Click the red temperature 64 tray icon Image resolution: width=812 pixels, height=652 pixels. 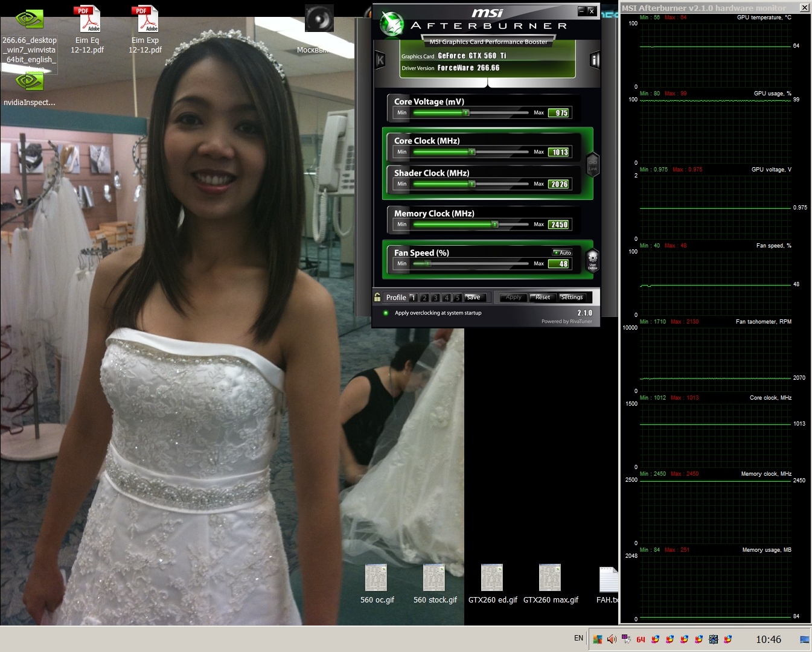(641, 639)
